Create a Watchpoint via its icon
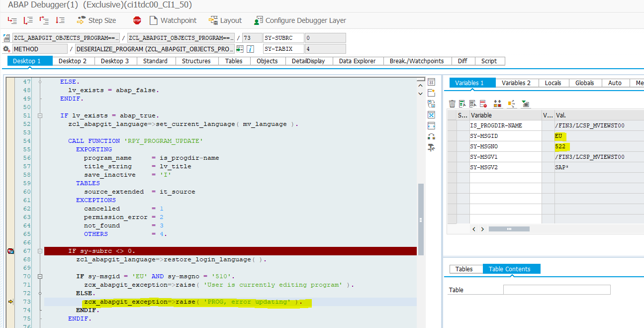The image size is (644, 328). [x=154, y=20]
